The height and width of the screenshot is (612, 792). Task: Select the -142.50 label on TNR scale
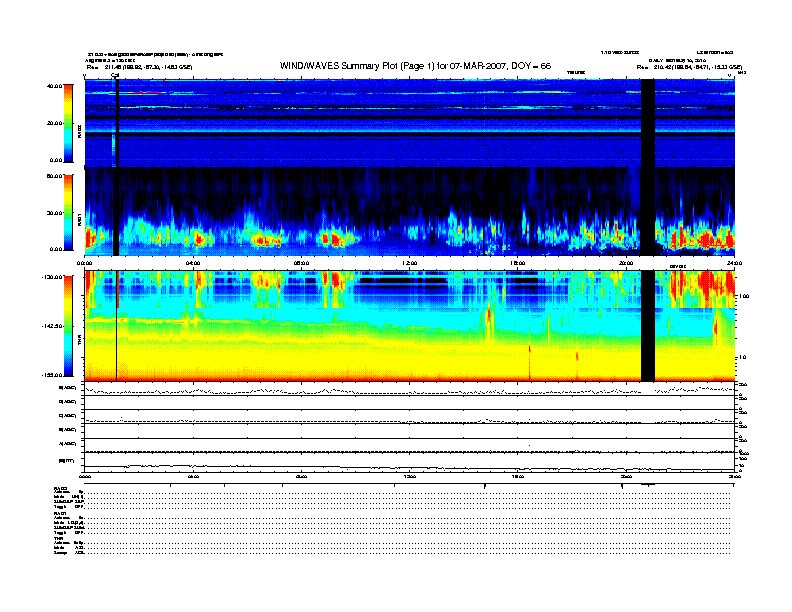52,326
